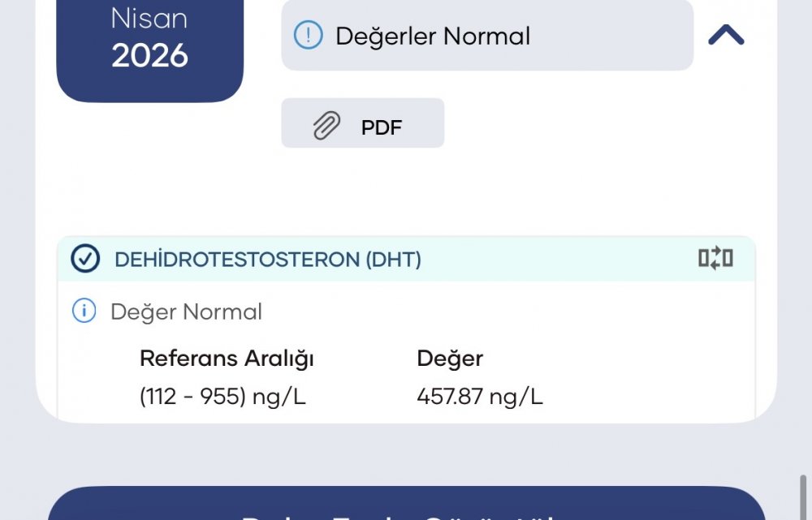Click the vertical scrollbar thumb at the right
The image size is (812, 520).
tap(803, 496)
